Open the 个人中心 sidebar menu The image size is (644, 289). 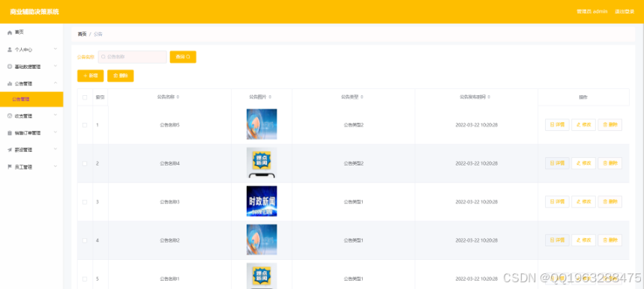click(x=31, y=49)
